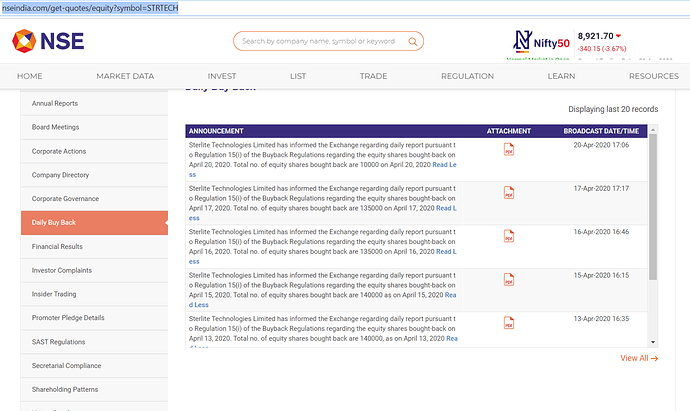The height and width of the screenshot is (411, 690).
Task: Click table scrollbar up arrow
Action: click(653, 129)
